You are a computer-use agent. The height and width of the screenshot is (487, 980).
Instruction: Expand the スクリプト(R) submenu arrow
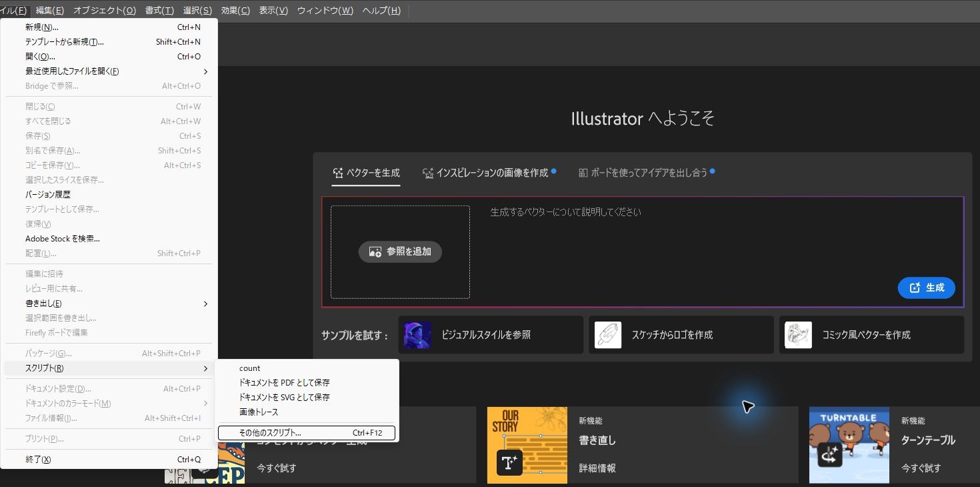coord(205,368)
